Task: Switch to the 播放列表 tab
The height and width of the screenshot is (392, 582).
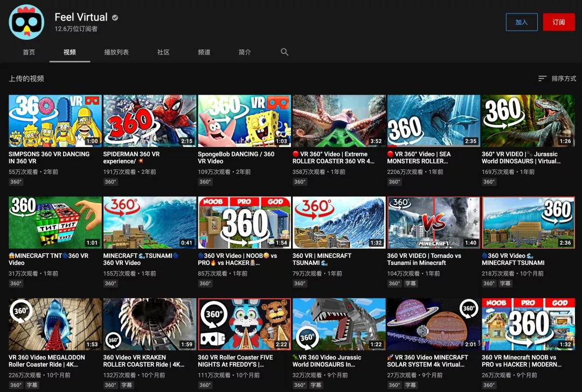Action: 116,52
